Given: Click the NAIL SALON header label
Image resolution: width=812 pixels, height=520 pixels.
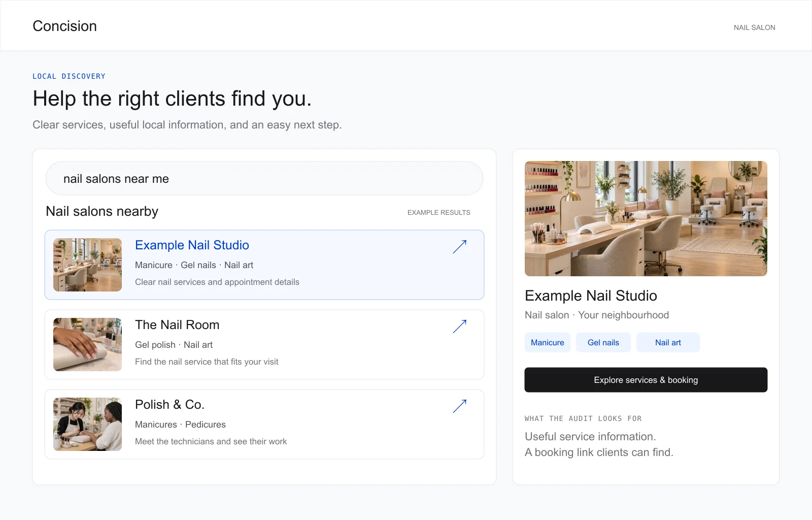Looking at the screenshot, I should pos(754,27).
